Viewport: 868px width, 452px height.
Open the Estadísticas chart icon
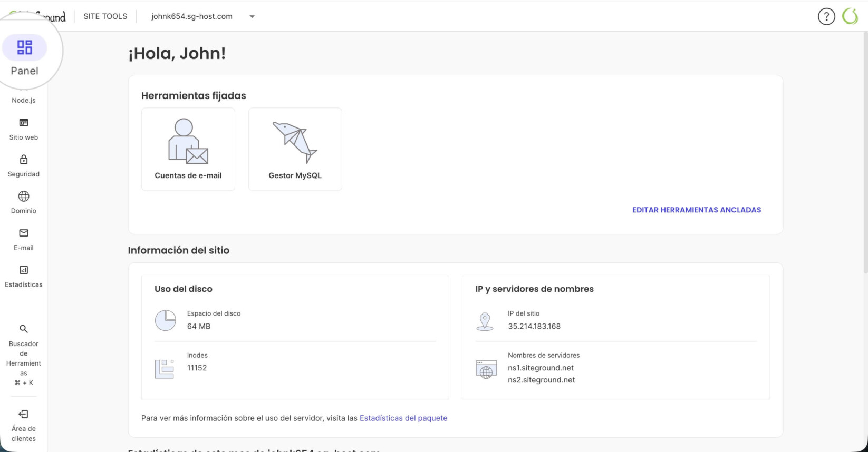(x=24, y=270)
